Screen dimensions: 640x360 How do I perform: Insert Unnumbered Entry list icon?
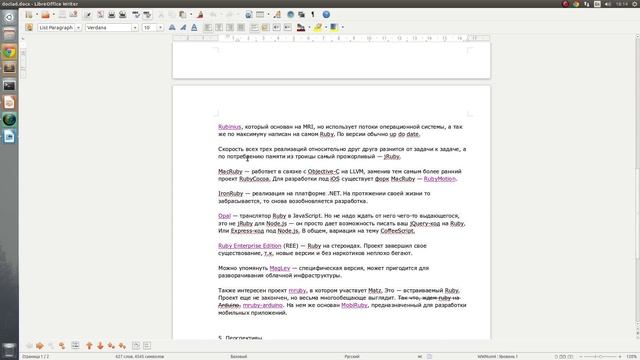pos(75,346)
